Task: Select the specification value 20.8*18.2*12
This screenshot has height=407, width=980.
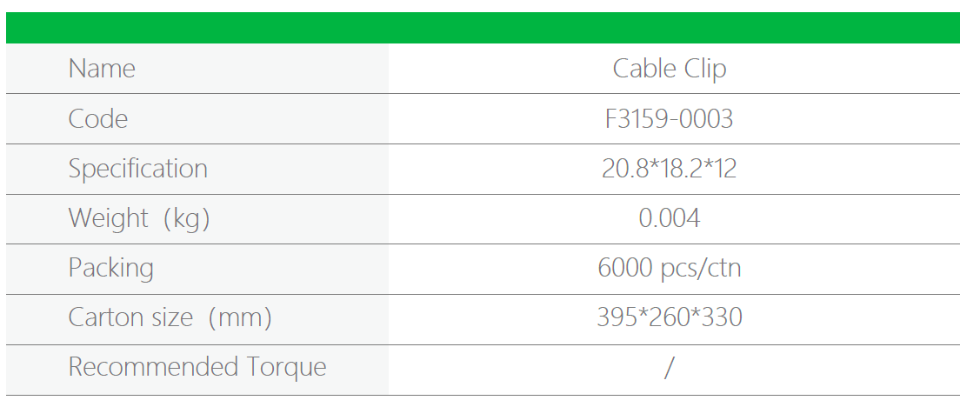Action: pos(669,169)
